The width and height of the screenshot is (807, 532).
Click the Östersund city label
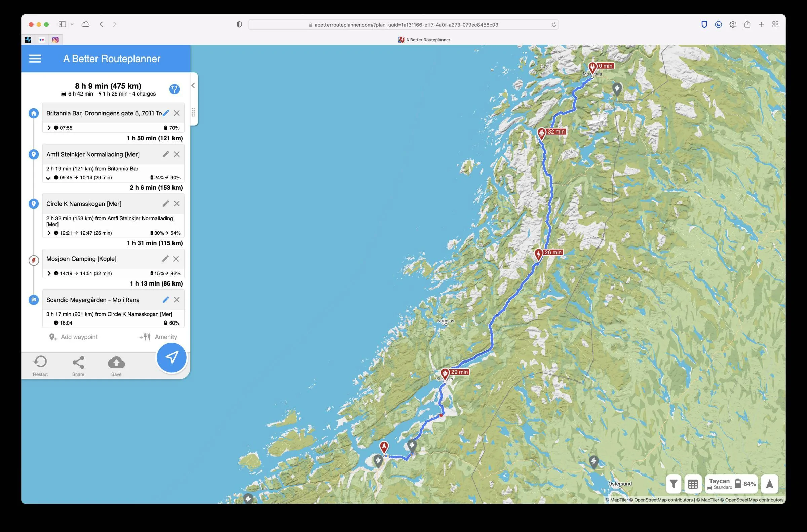[x=620, y=484]
